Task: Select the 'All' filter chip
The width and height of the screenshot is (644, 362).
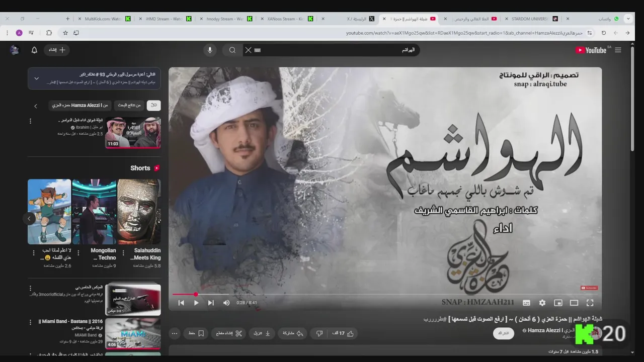Action: [154, 106]
